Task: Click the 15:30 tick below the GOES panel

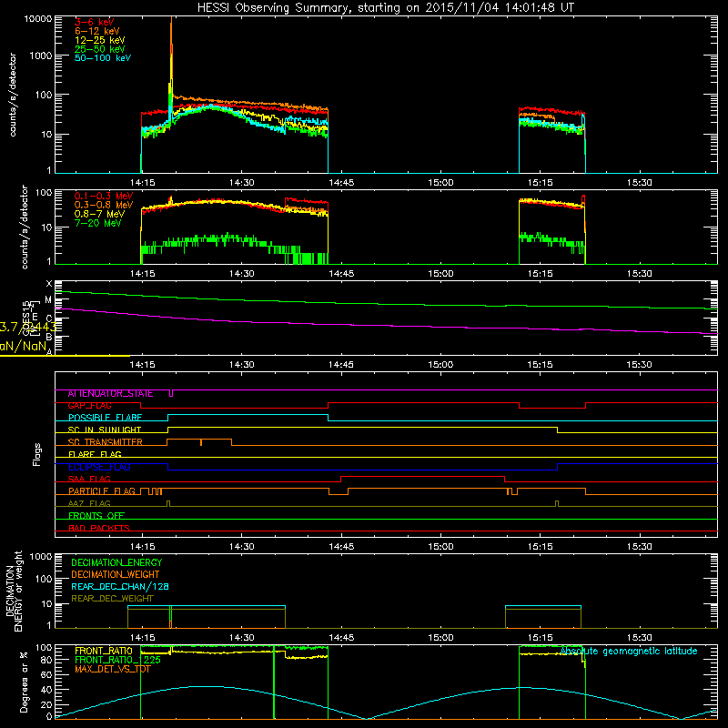Action: click(639, 365)
